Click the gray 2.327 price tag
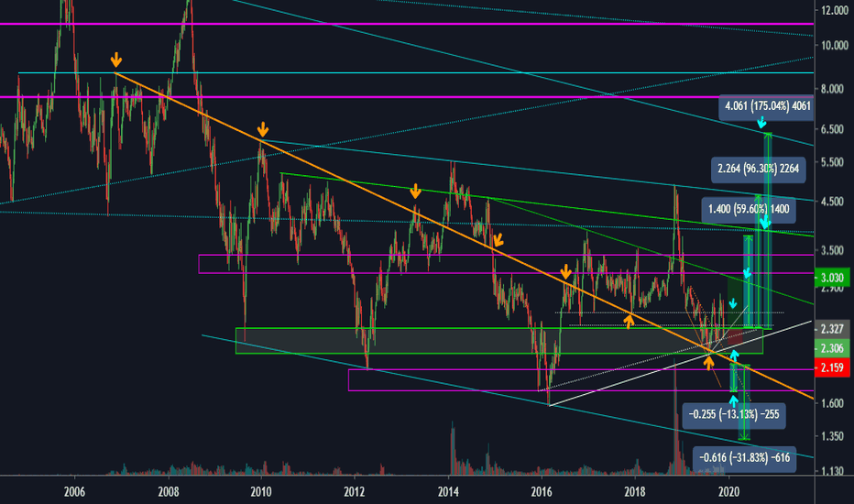 (832, 329)
